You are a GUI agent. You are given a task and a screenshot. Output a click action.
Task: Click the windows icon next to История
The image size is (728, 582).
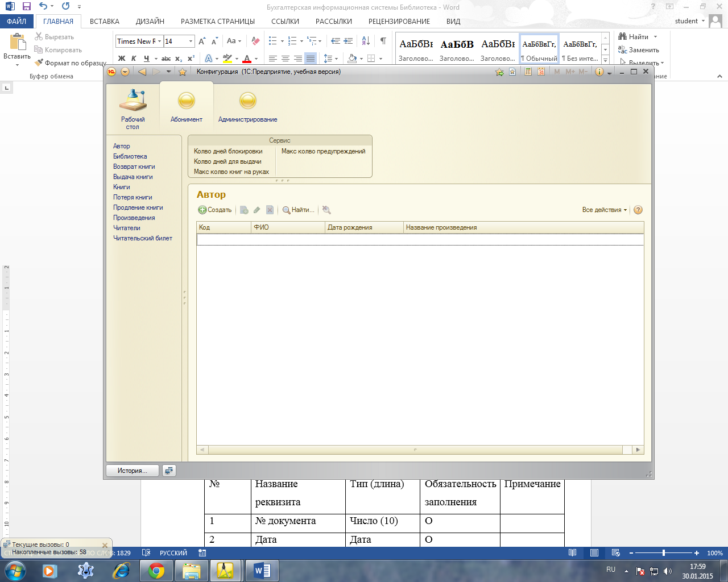click(x=169, y=471)
